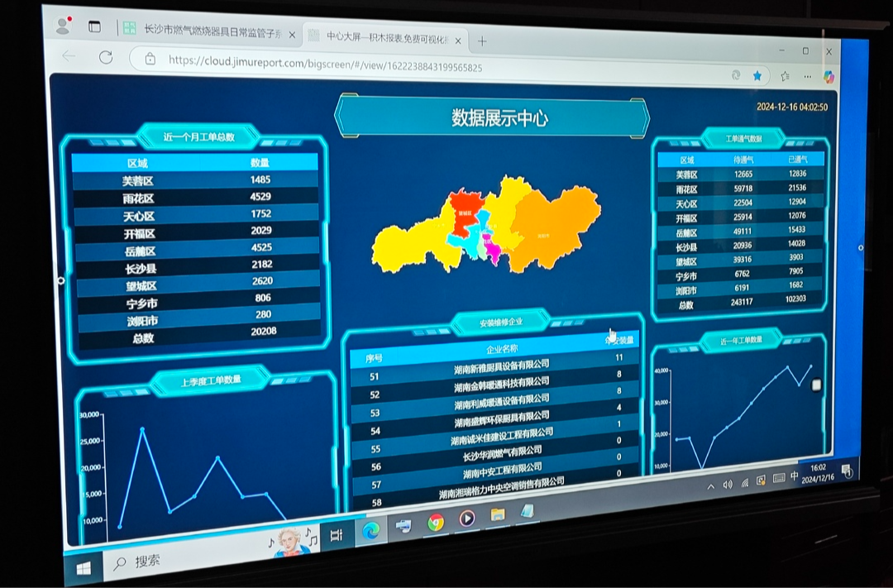Click the 待通气 value 59718
The image size is (893, 588).
coord(743,188)
